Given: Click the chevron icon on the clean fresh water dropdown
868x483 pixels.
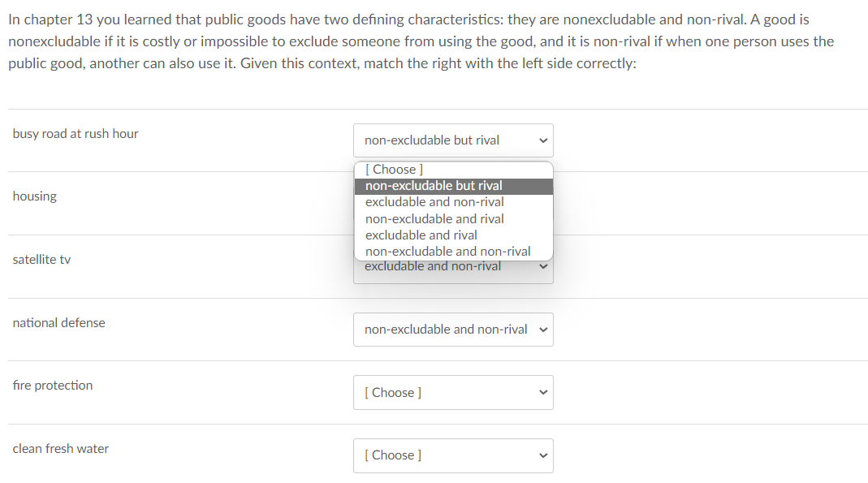Looking at the screenshot, I should point(542,455).
